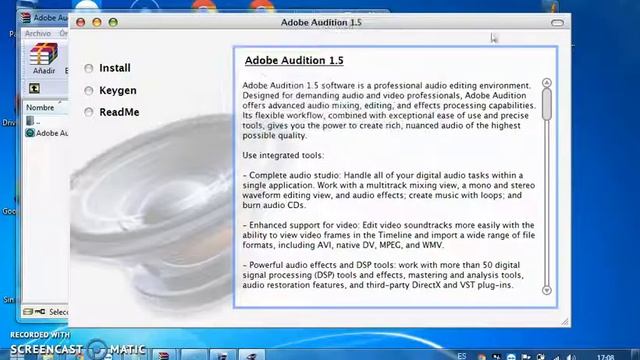Click the WinRAR title bar icon
This screenshot has width=640, height=360.
click(26, 18)
